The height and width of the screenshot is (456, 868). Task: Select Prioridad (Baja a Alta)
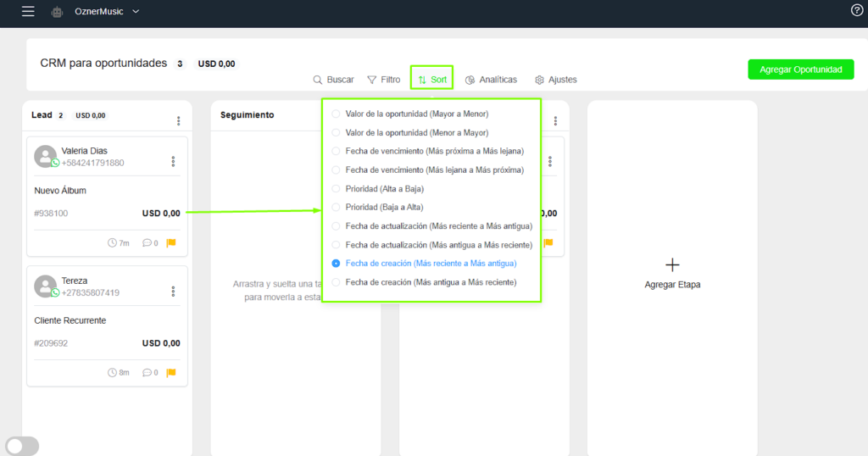(377, 207)
